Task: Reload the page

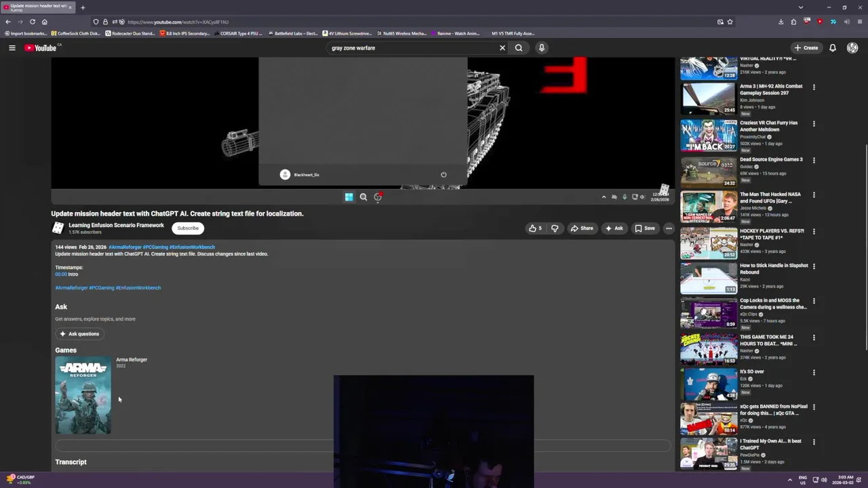Action: pyautogui.click(x=32, y=22)
